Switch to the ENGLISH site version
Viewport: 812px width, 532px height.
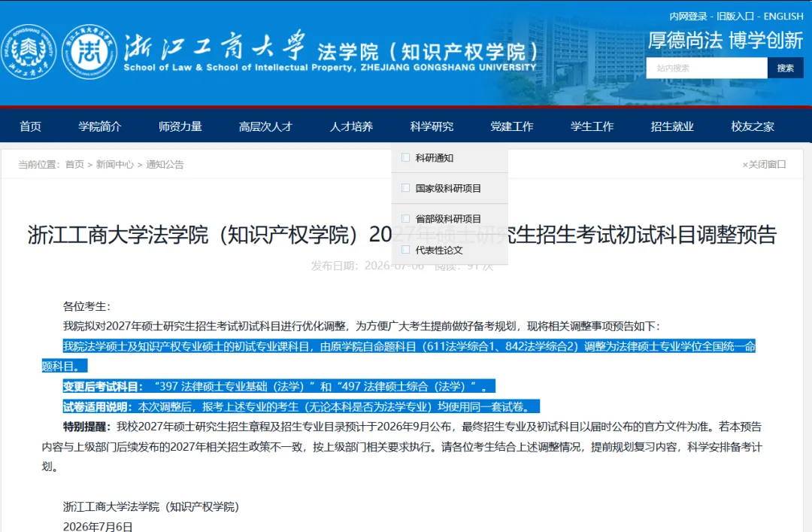(783, 16)
